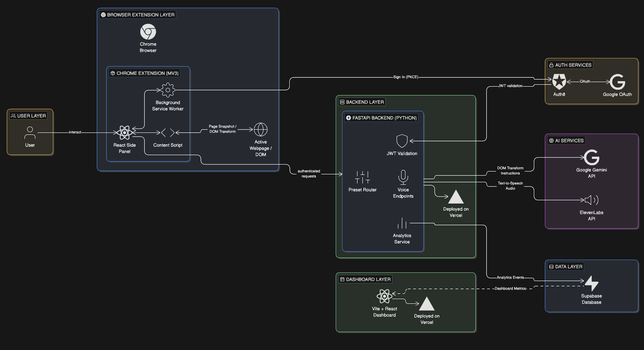Click the Google Gemini API logo
Screen dimensions: 644x350
591,157
